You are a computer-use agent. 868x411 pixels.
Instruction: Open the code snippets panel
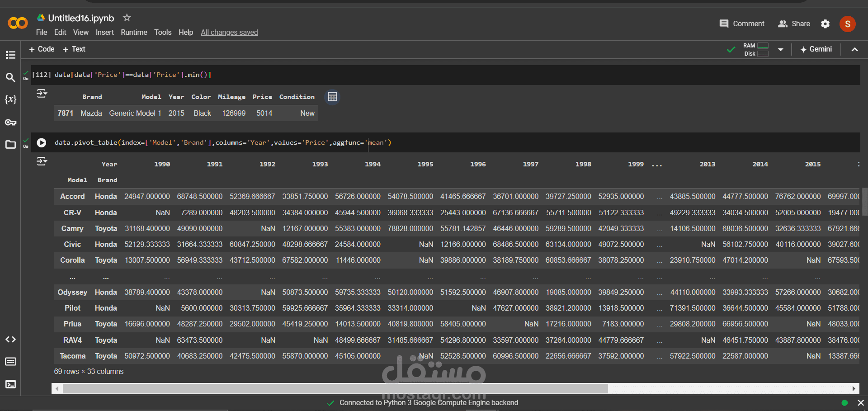click(x=10, y=340)
